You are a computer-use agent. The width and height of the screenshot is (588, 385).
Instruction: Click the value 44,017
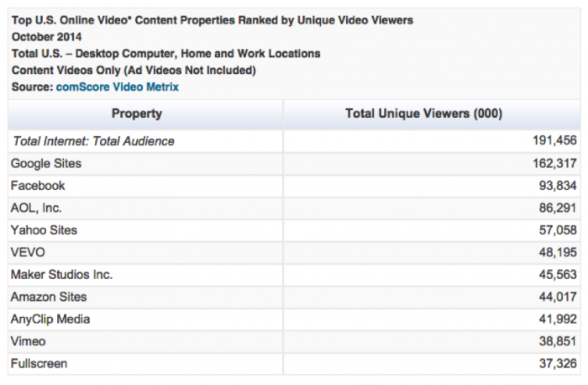[558, 297]
